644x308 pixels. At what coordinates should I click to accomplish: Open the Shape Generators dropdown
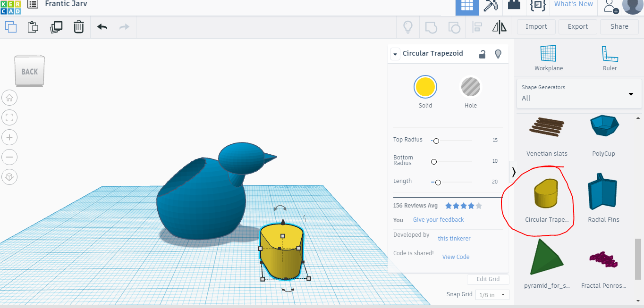coord(579,93)
